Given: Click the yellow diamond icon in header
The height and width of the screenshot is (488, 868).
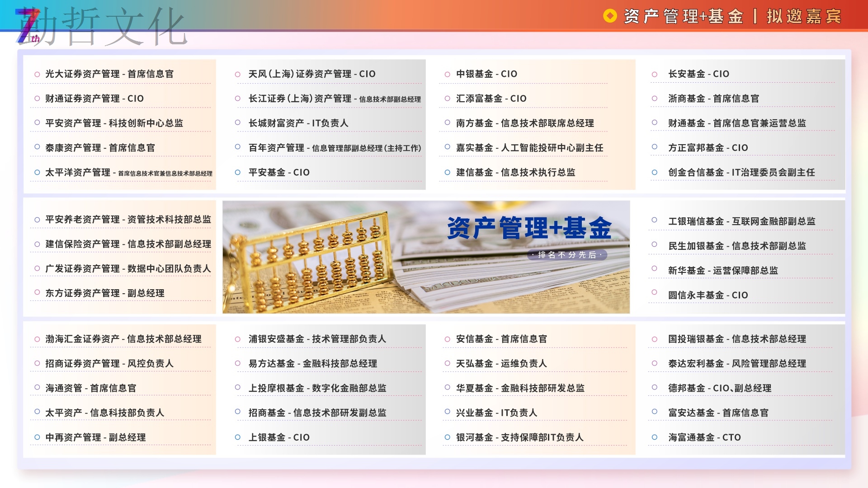Looking at the screenshot, I should click(610, 16).
